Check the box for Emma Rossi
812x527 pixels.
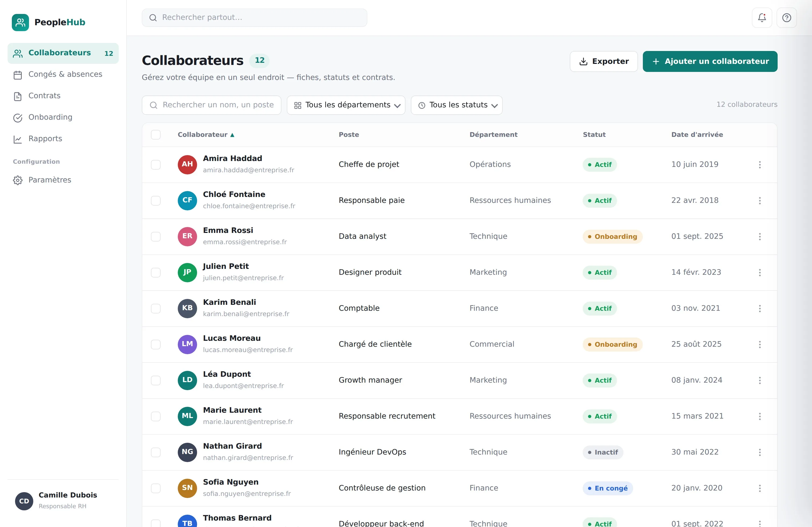point(155,237)
